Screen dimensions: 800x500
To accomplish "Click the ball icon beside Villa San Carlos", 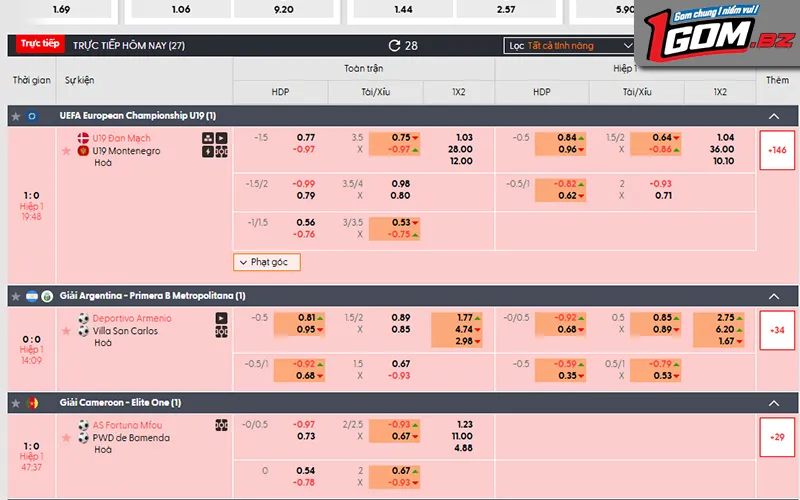I will [83, 331].
